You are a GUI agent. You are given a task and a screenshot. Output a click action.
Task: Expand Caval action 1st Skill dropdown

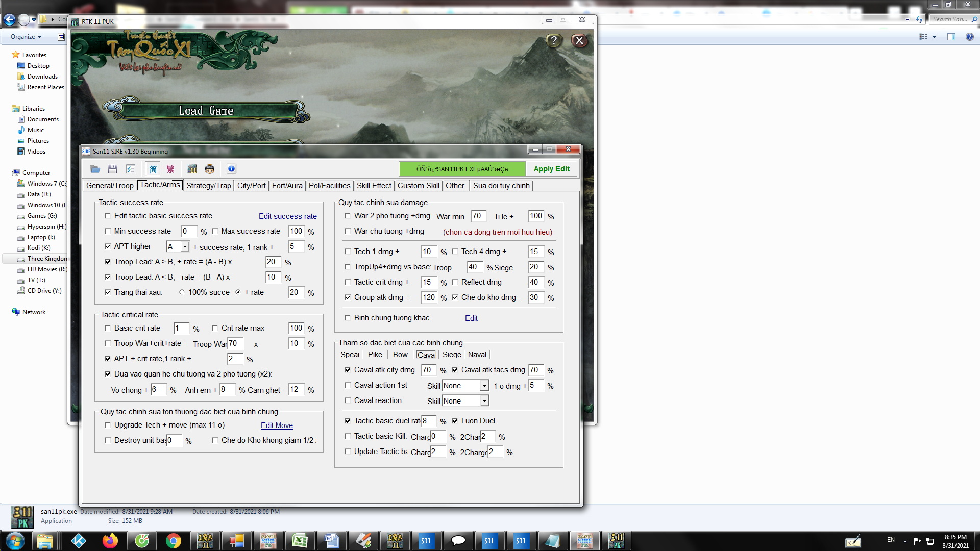click(484, 386)
